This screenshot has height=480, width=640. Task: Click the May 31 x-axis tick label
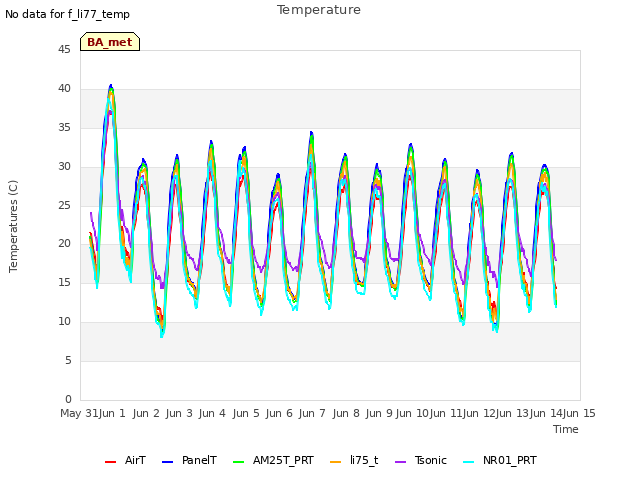click(x=79, y=413)
